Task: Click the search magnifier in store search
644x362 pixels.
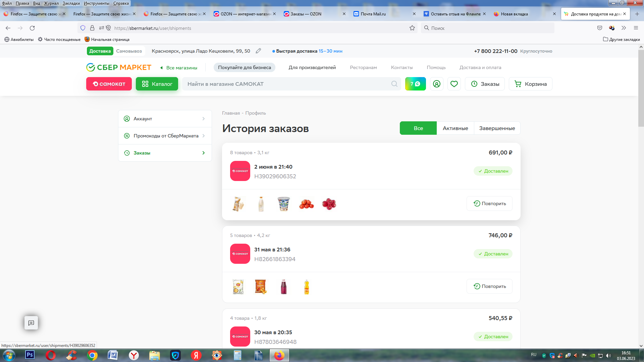Action: (394, 84)
